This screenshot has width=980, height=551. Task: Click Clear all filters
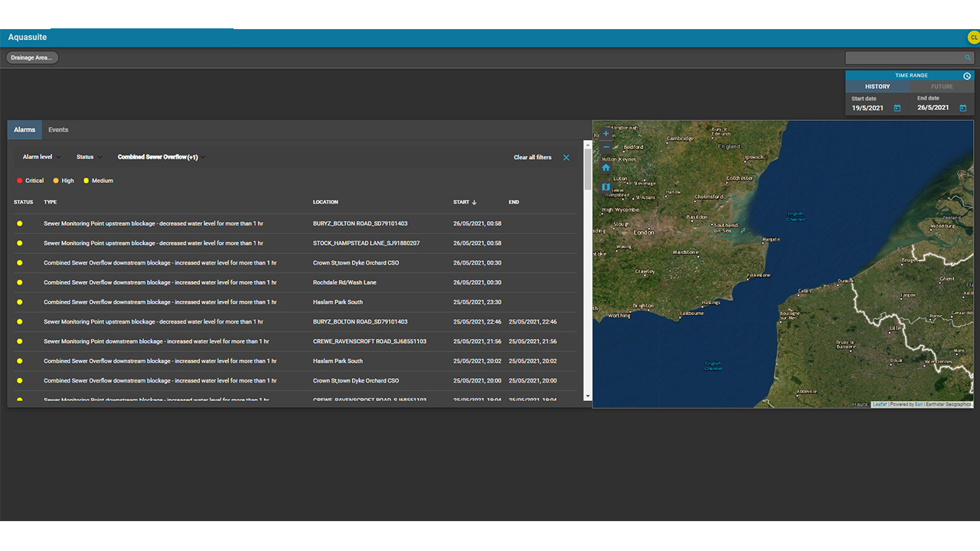(x=532, y=158)
